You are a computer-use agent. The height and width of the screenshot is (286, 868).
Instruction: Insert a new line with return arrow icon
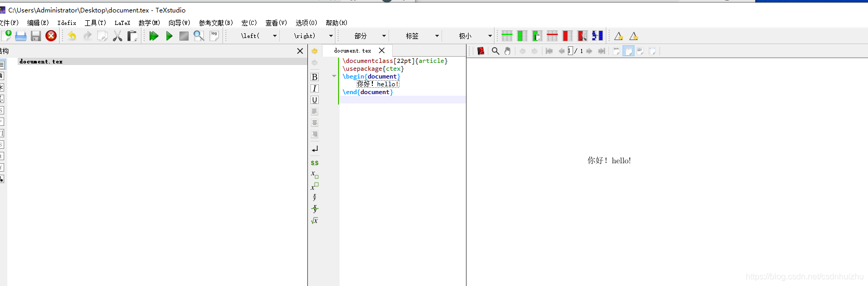pyautogui.click(x=315, y=149)
